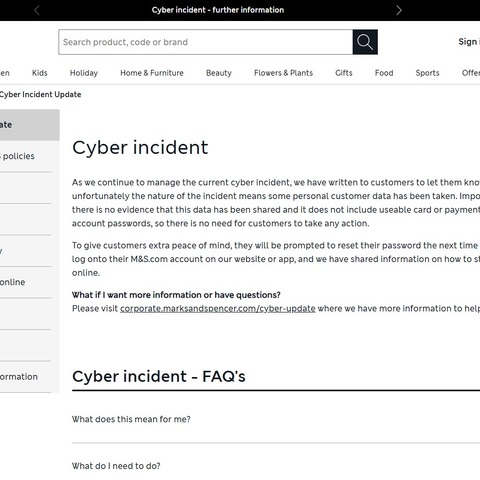Click the 'Cyber incident' main heading
480x480 pixels.
[140, 148]
